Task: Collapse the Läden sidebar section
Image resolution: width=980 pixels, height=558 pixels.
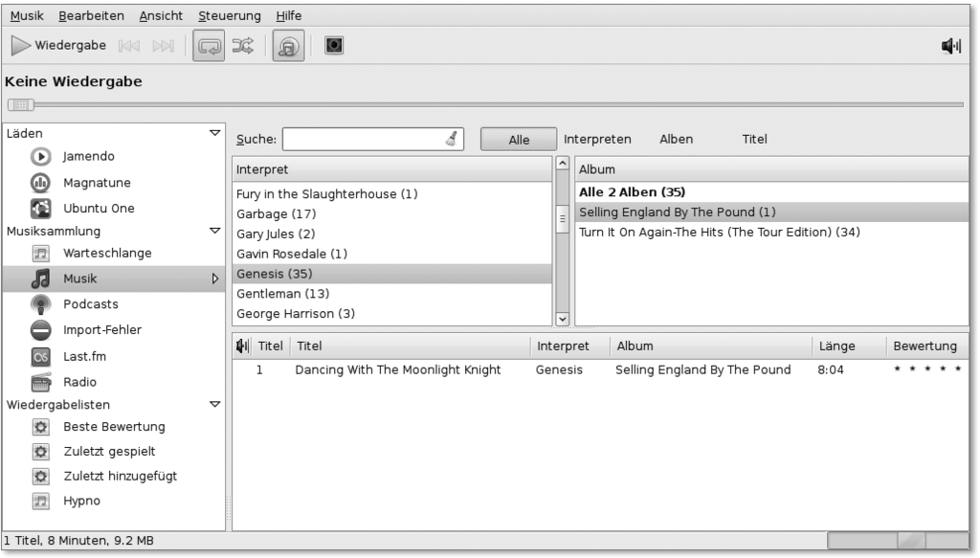Action: (214, 134)
